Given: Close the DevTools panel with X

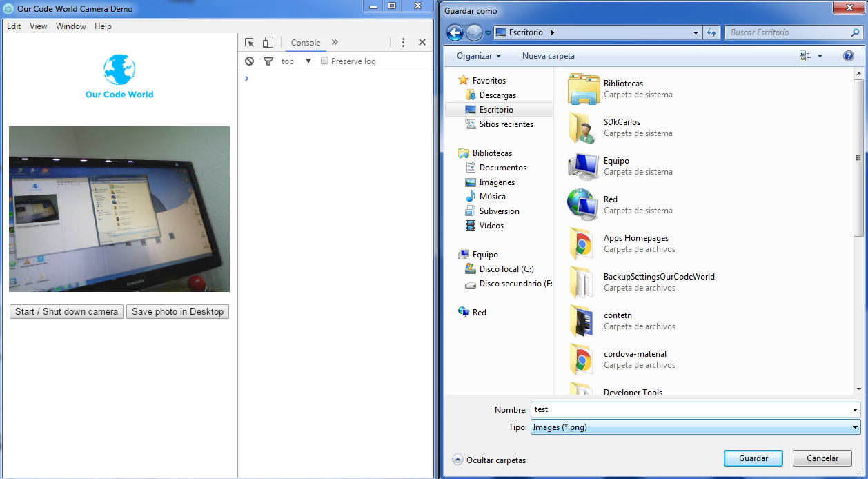Looking at the screenshot, I should click(422, 43).
